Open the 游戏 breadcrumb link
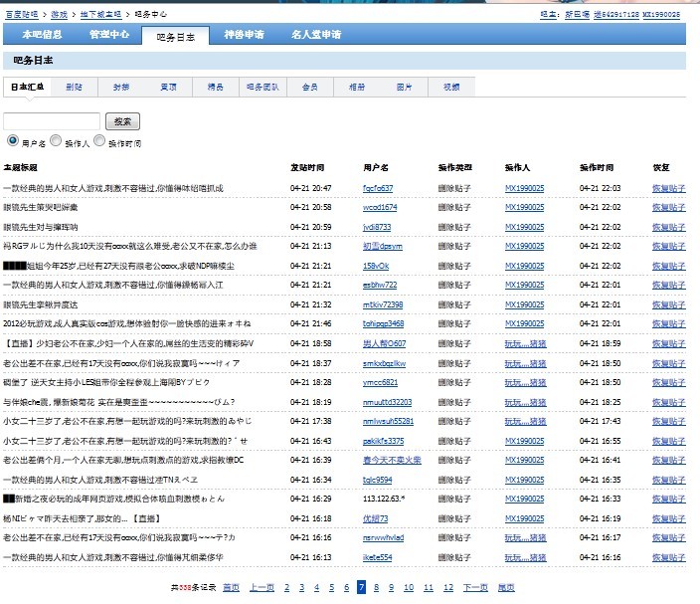The width and height of the screenshot is (700, 604). [59, 14]
